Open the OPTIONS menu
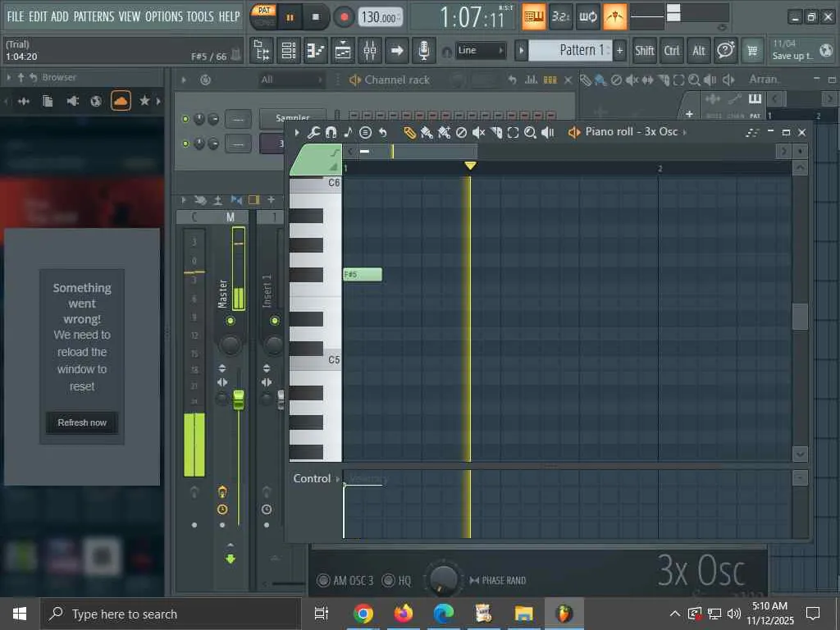Image resolution: width=840 pixels, height=630 pixels. [163, 16]
